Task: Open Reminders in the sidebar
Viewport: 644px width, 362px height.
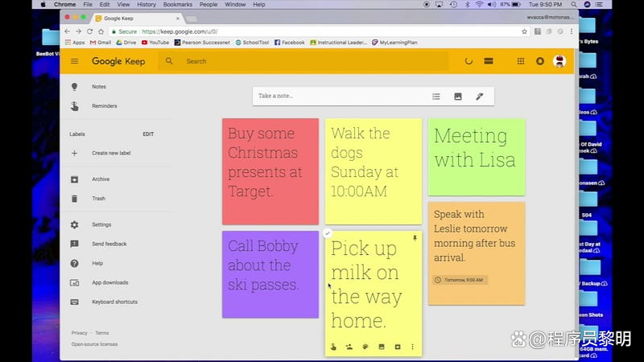Action: [x=105, y=106]
